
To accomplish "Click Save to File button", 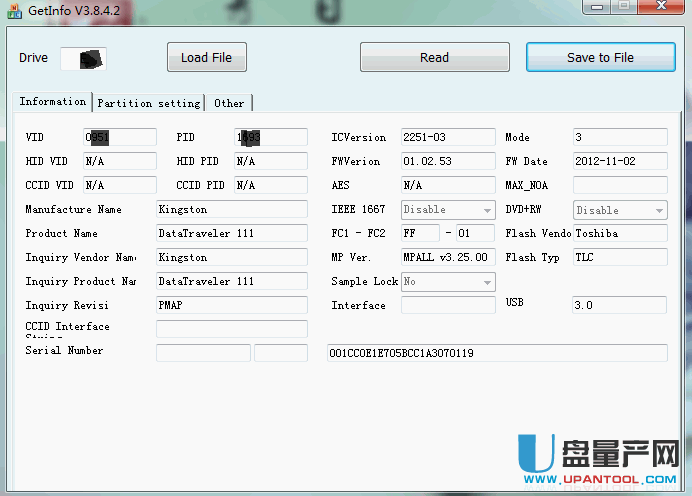I will pos(600,58).
